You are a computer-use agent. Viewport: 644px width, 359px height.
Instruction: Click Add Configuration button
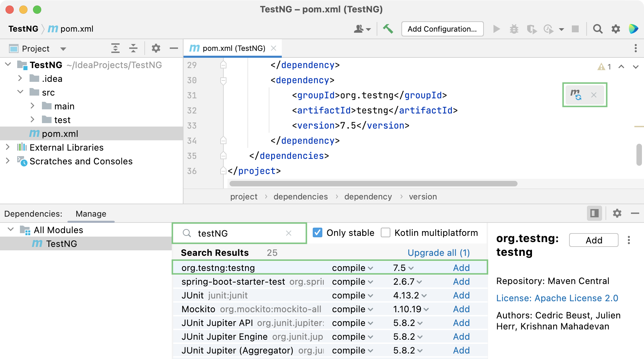coord(442,29)
